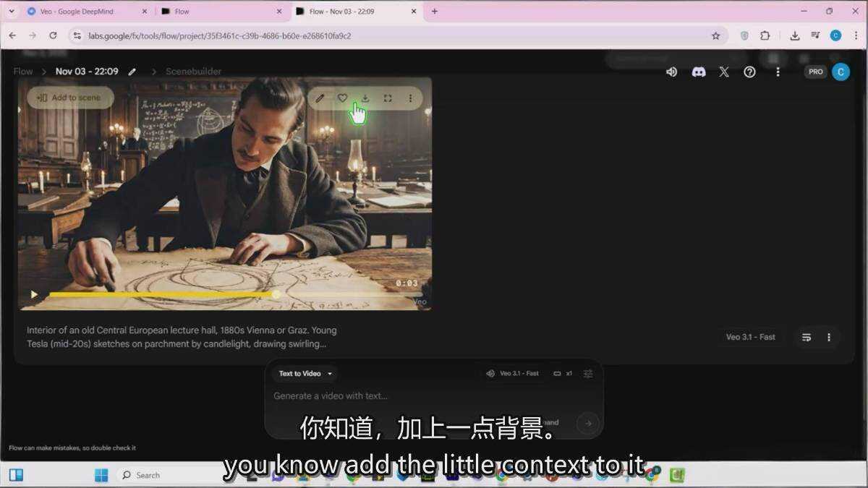Click the download icon on the video
Image resolution: width=868 pixels, height=488 pixels.
point(365,98)
